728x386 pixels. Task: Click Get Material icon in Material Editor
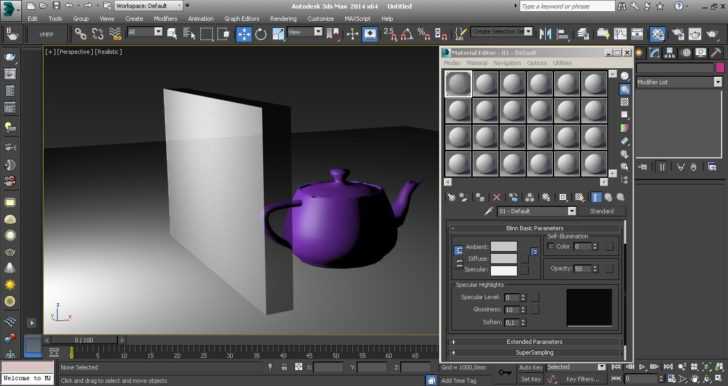pos(451,197)
